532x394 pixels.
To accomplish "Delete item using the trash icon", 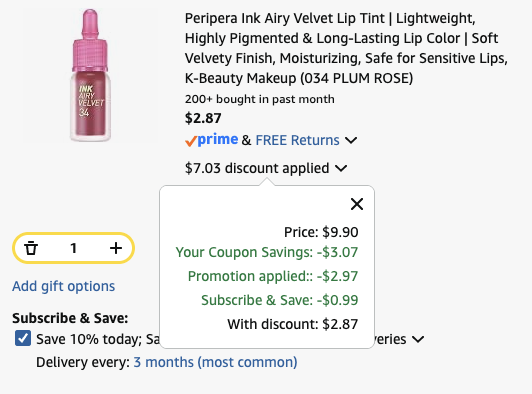I will (x=31, y=248).
